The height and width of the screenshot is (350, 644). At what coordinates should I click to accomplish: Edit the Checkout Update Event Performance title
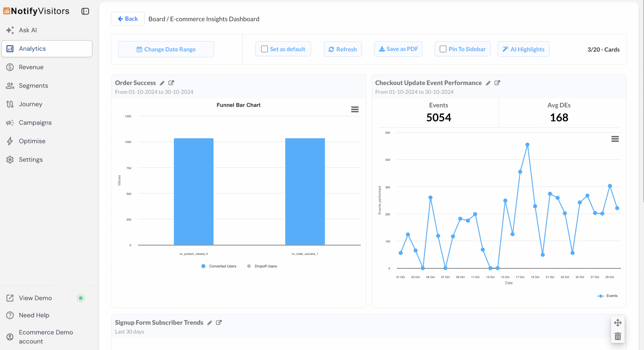click(x=488, y=83)
